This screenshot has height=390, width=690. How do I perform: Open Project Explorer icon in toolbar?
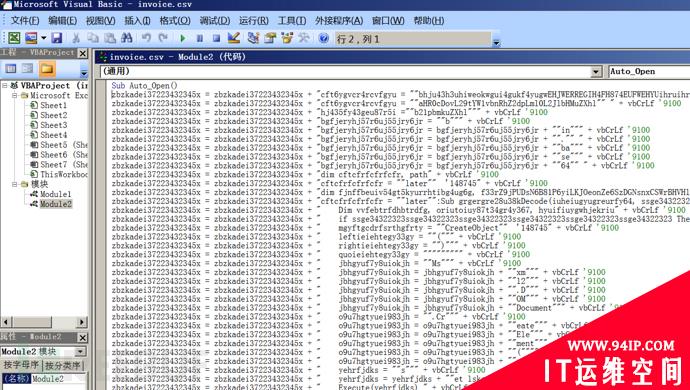click(x=253, y=38)
